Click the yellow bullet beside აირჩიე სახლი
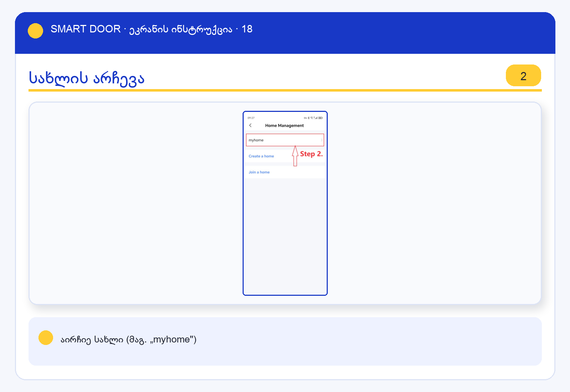Viewport: 570px width, 392px height. click(x=46, y=337)
